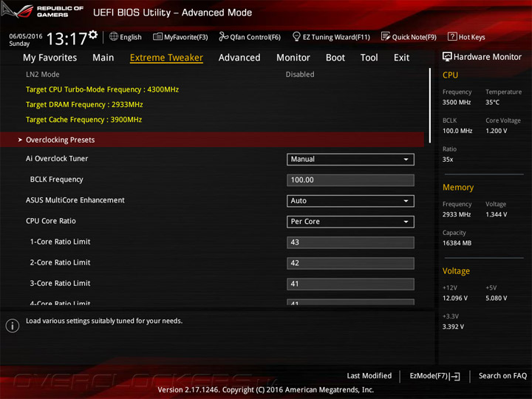Viewport: 532px width, 399px height.
Task: Click 1-Core Ratio Limit label
Action: click(x=60, y=242)
